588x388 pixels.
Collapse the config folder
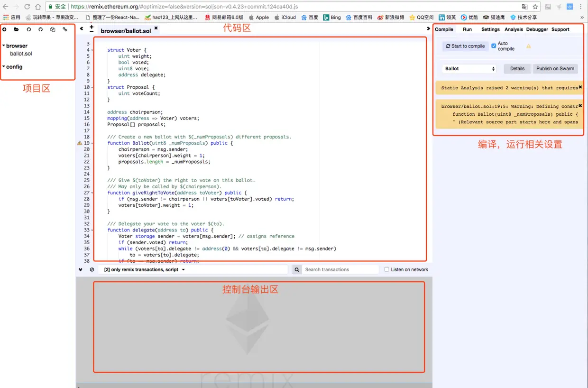click(x=4, y=66)
